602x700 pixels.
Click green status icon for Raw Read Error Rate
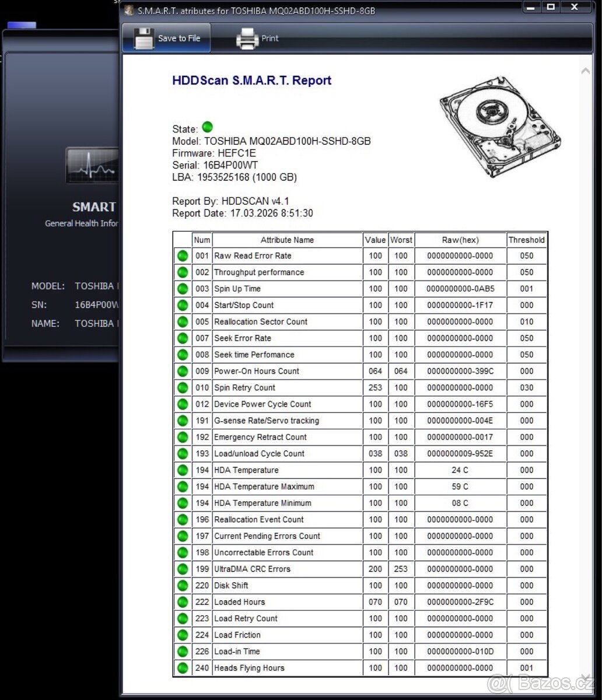(183, 256)
